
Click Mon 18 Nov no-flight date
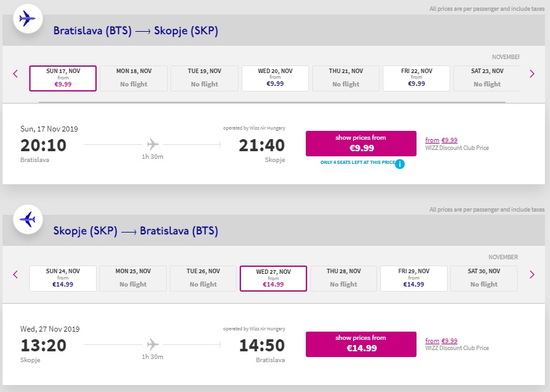[134, 78]
